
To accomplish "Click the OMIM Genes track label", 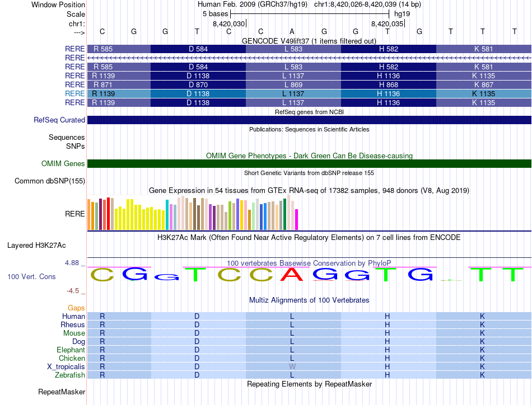I will (63, 164).
